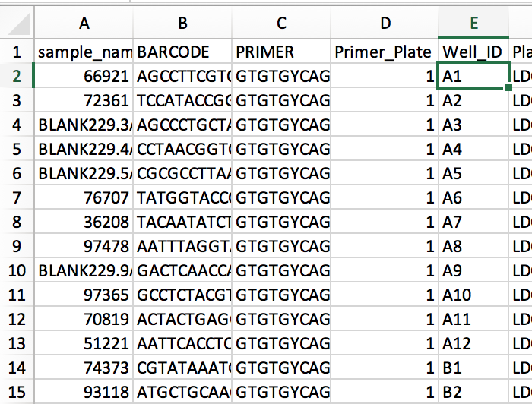Click the BARCODE header cell
Image resolution: width=532 pixels, height=404 pixels.
pos(182,52)
